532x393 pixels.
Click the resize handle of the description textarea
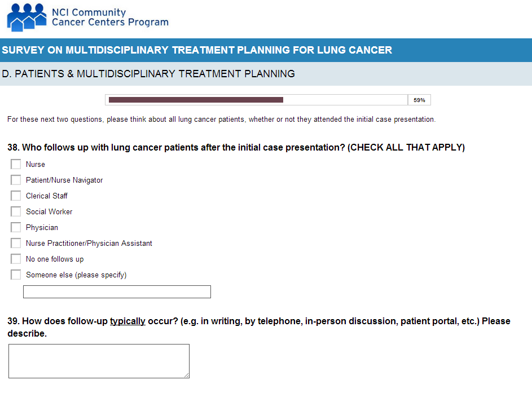pyautogui.click(x=186, y=375)
